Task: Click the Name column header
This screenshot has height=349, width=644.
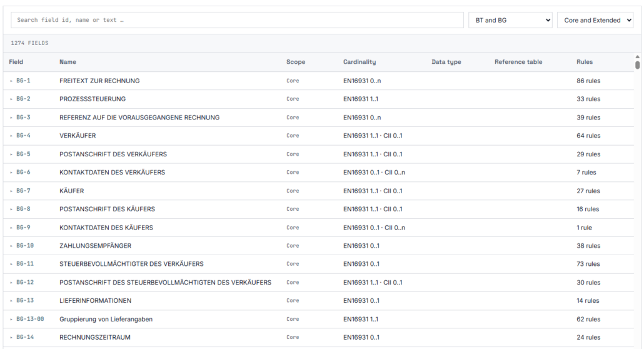Action: [x=68, y=62]
